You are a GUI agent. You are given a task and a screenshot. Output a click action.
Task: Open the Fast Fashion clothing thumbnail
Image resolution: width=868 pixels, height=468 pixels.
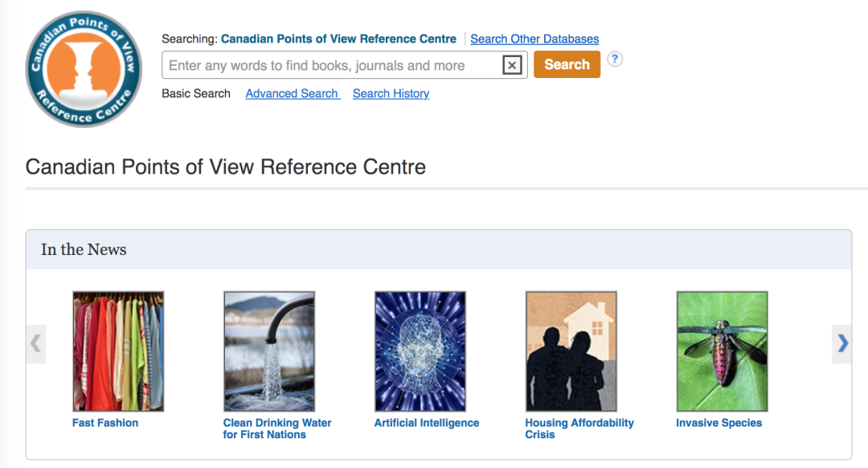[118, 351]
